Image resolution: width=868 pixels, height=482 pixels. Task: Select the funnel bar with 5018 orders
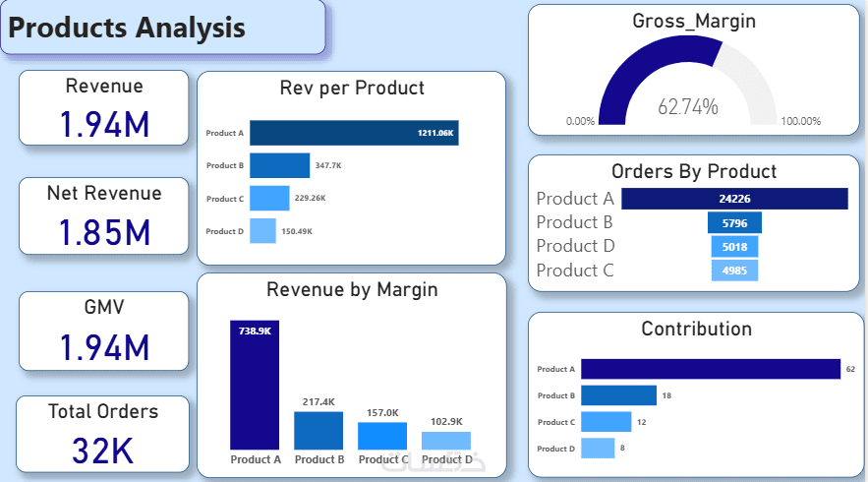[x=734, y=247]
